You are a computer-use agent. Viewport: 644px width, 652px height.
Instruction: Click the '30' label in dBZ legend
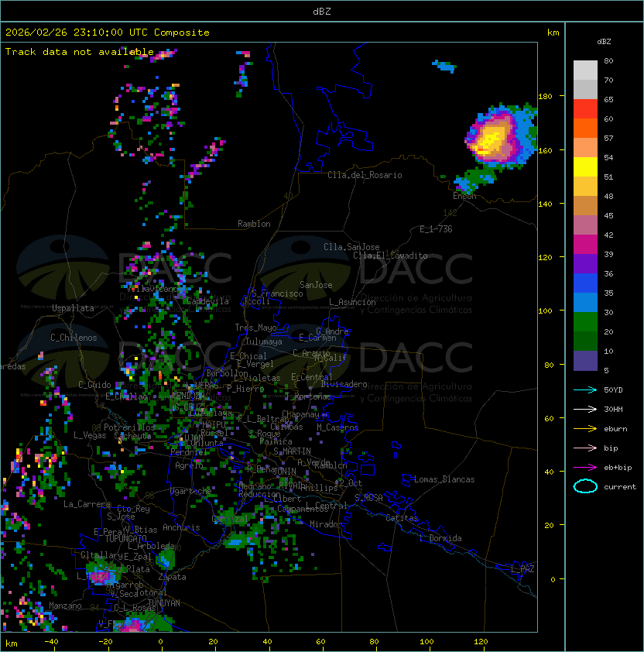pos(608,312)
